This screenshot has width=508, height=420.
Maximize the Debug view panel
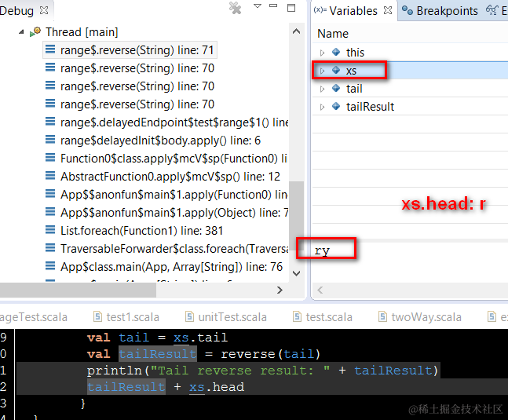tap(291, 8)
